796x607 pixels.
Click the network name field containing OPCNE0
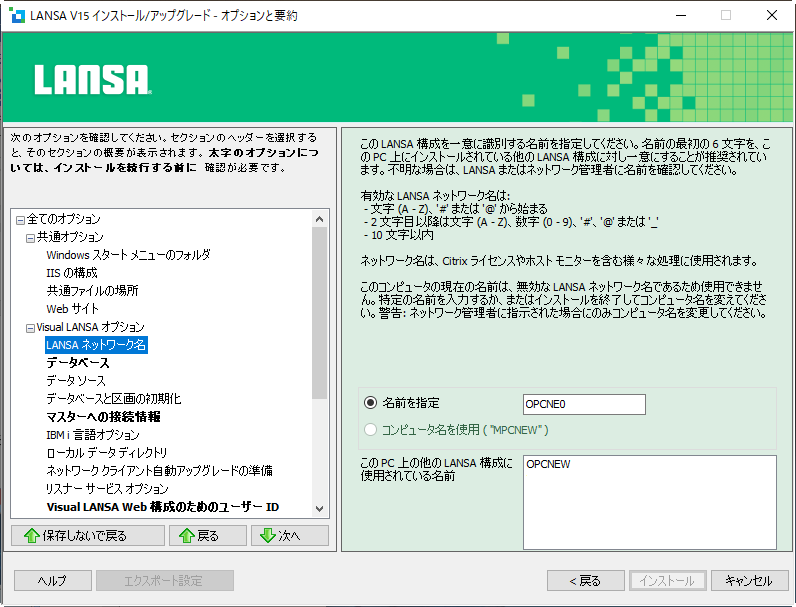pyautogui.click(x=584, y=404)
